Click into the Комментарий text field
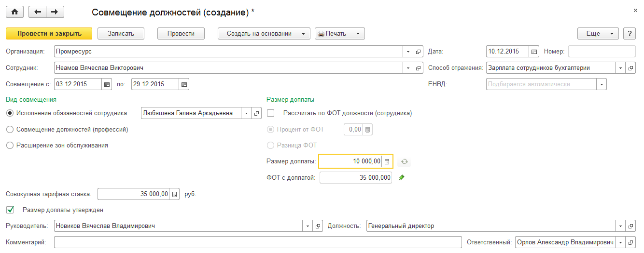The height and width of the screenshot is (253, 644). point(258,242)
